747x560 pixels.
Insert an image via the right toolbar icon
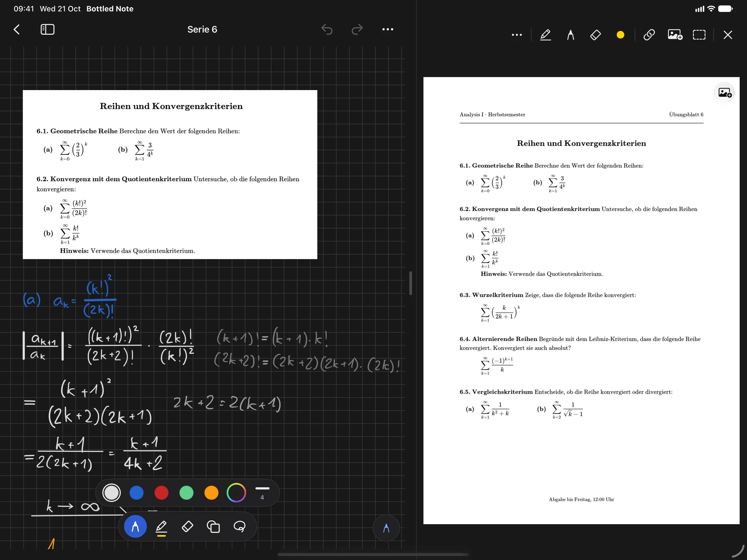tap(675, 35)
